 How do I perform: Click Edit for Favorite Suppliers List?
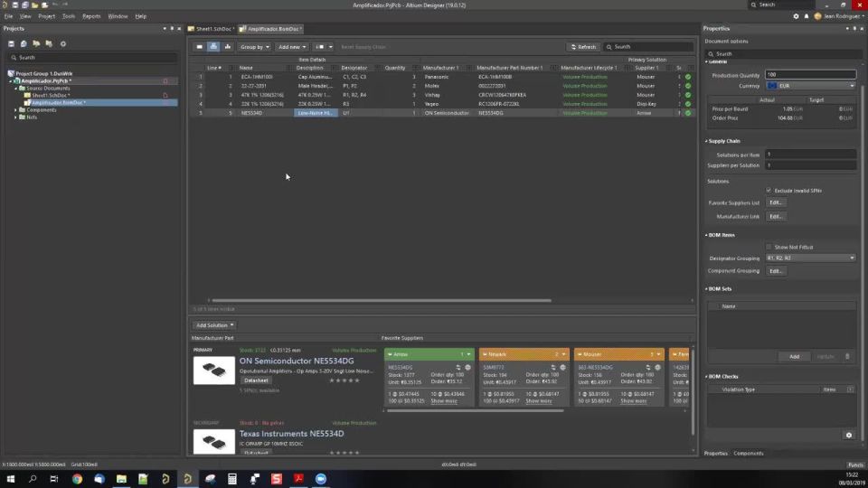pos(776,202)
